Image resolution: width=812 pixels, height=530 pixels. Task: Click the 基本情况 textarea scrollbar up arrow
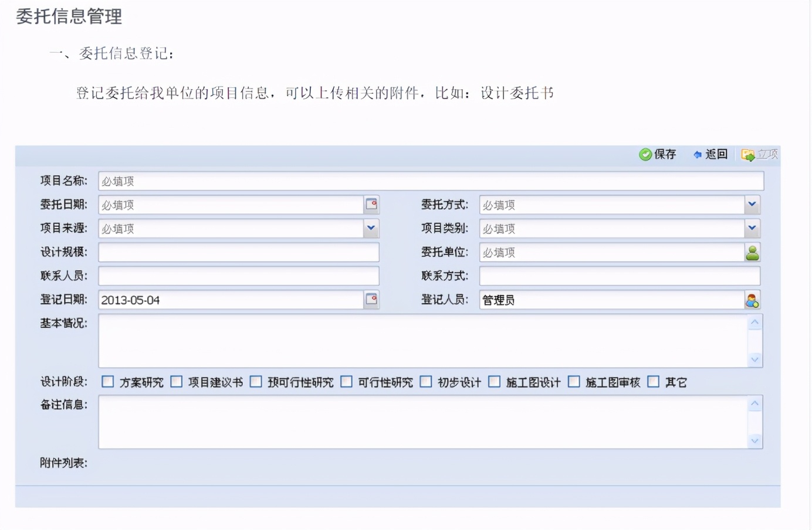[756, 321]
